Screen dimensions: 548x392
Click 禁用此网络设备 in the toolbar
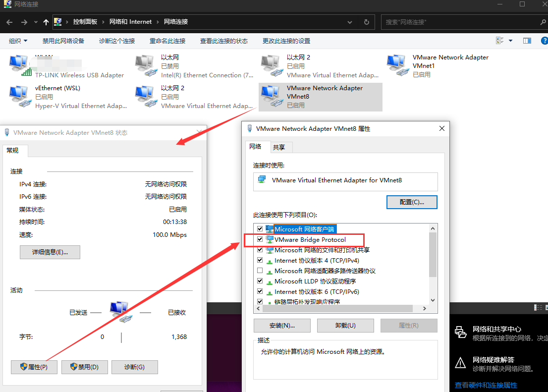pos(63,41)
